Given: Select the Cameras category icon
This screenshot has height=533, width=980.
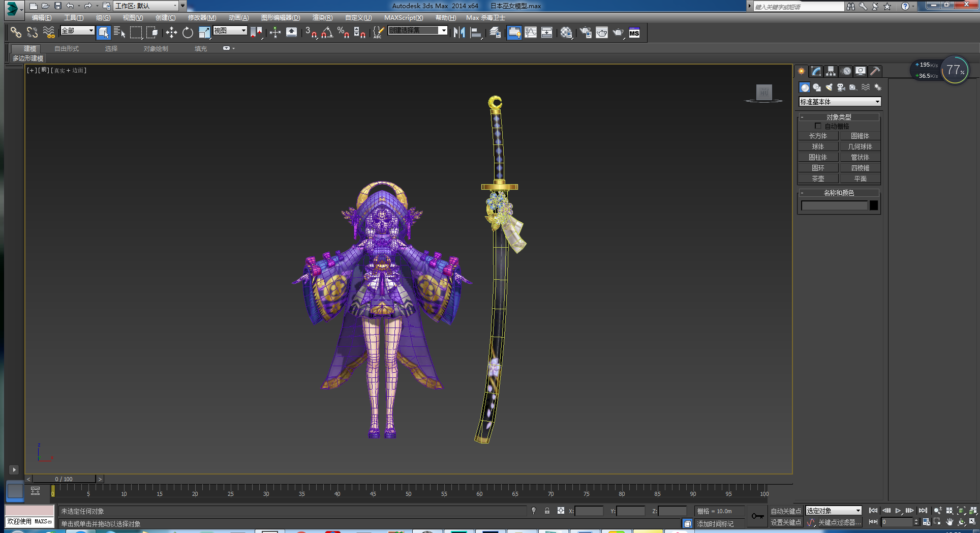Looking at the screenshot, I should 841,87.
